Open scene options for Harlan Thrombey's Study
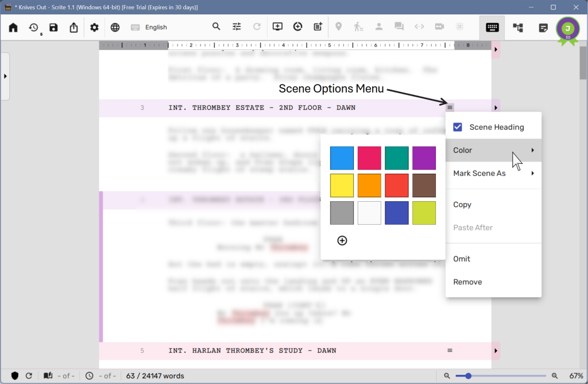Viewport: 588px width, 384px height. 450,350
